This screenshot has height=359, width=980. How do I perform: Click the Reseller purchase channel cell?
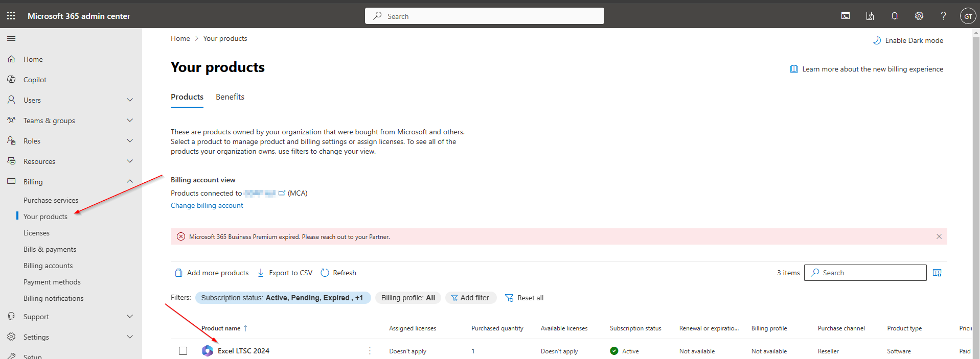click(x=828, y=351)
